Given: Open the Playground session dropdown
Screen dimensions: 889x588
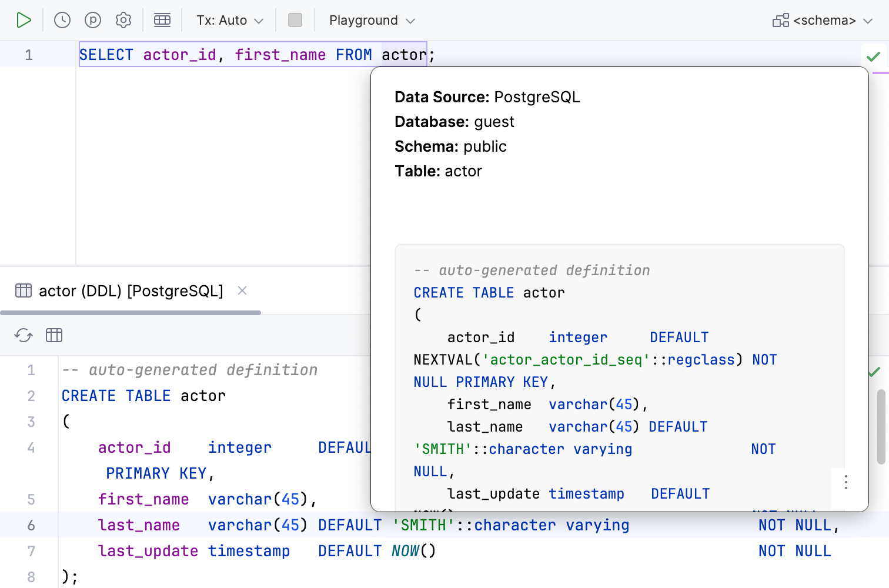Looking at the screenshot, I should [x=371, y=19].
